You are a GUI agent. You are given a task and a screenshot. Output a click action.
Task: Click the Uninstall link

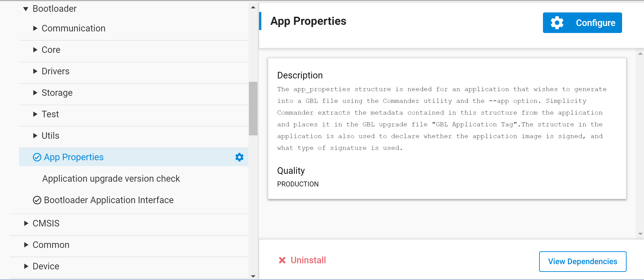coord(309,260)
